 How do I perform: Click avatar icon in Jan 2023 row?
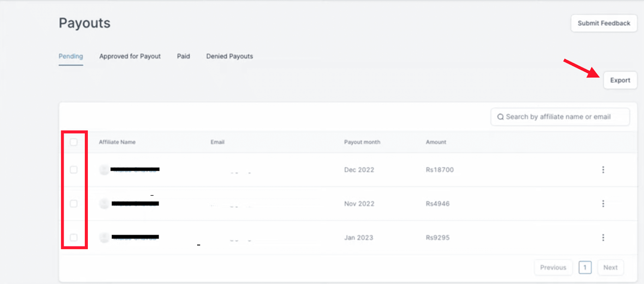click(x=104, y=238)
